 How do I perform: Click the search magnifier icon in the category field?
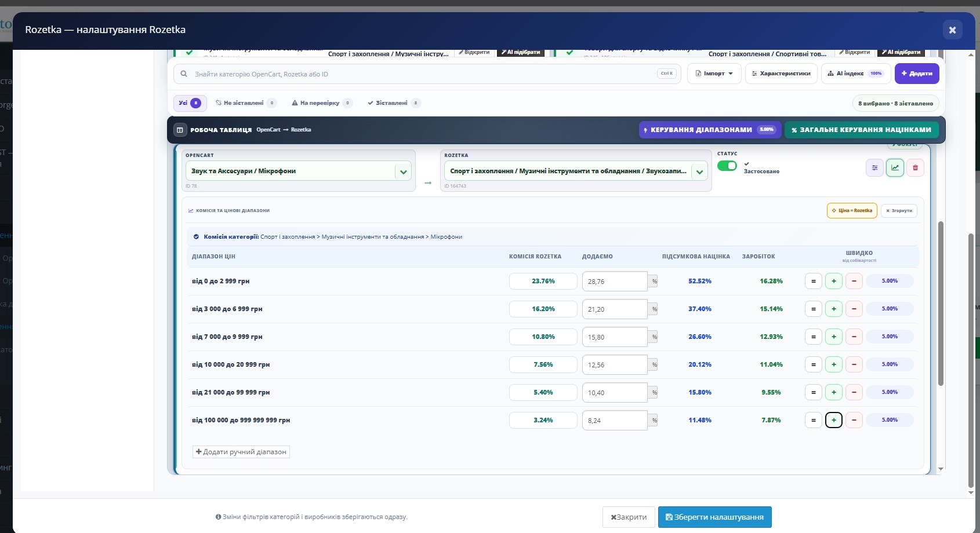point(184,74)
